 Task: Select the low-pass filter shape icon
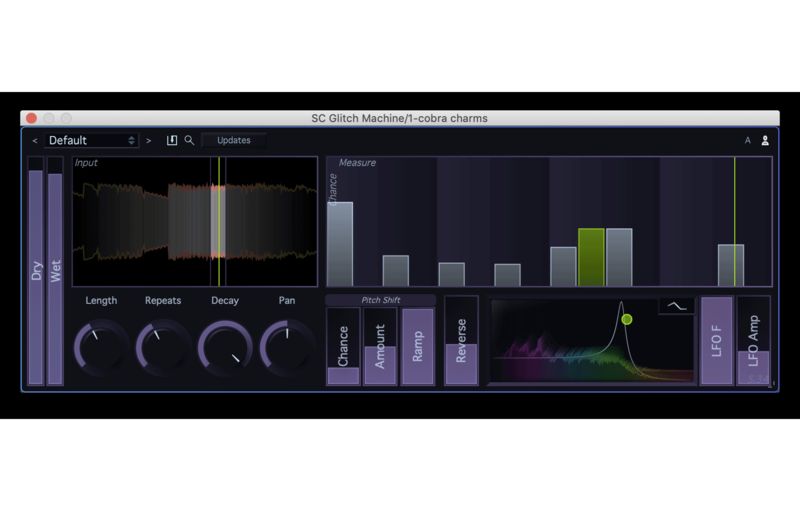point(676,306)
